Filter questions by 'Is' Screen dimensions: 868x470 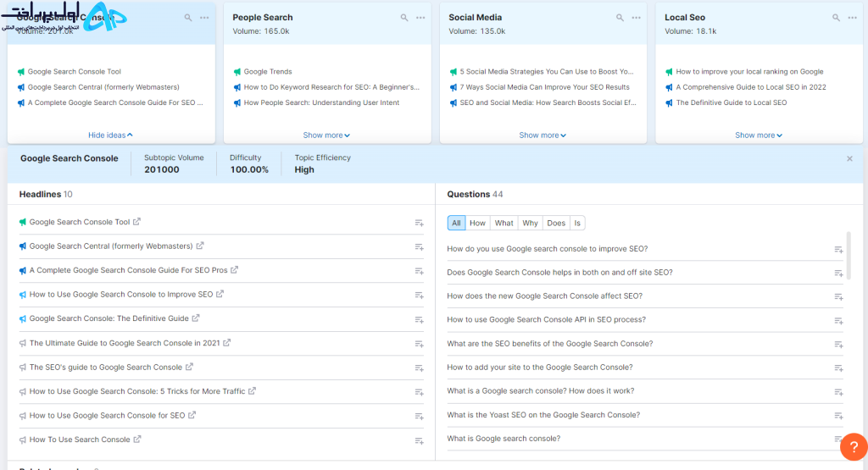pos(577,223)
